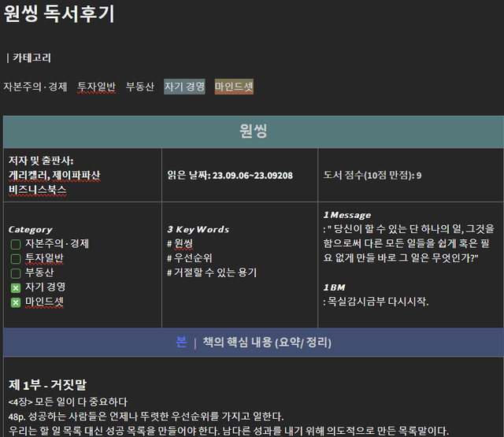Screen dimensions: 504x437
Task: Click the <4장> 모든 일이 다 중요하다 line
Action: click(x=68, y=402)
